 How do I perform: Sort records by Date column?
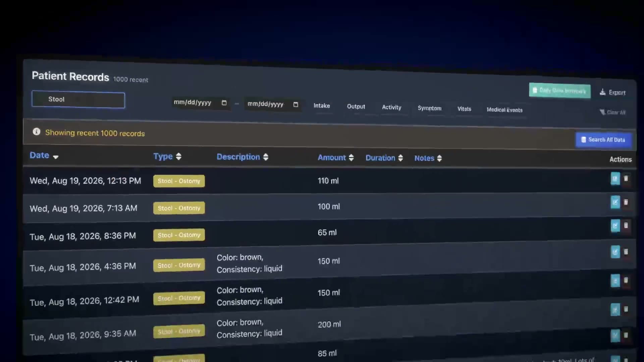44,156
